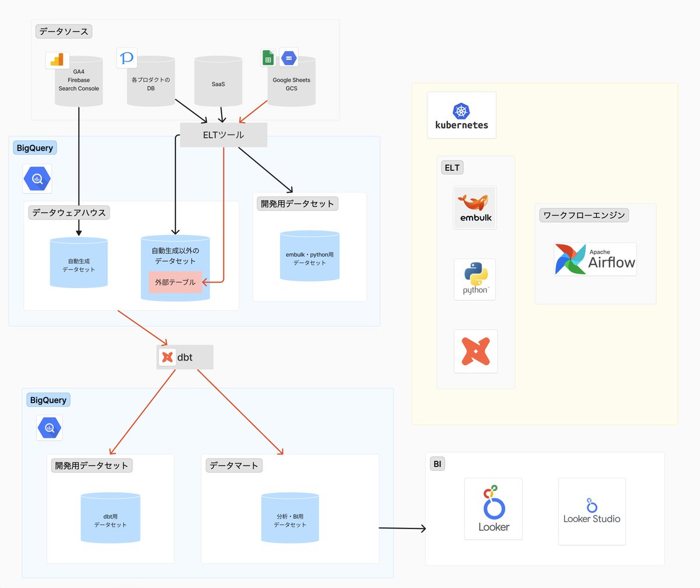Select the BigQuery label above データマート group
The width and height of the screenshot is (700, 588).
point(48,400)
